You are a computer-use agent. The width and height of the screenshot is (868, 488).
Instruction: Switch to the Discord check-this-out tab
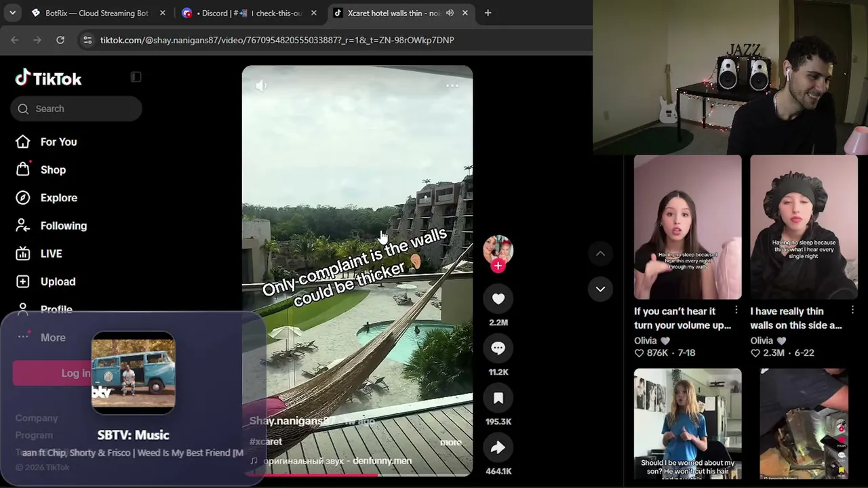(x=248, y=13)
